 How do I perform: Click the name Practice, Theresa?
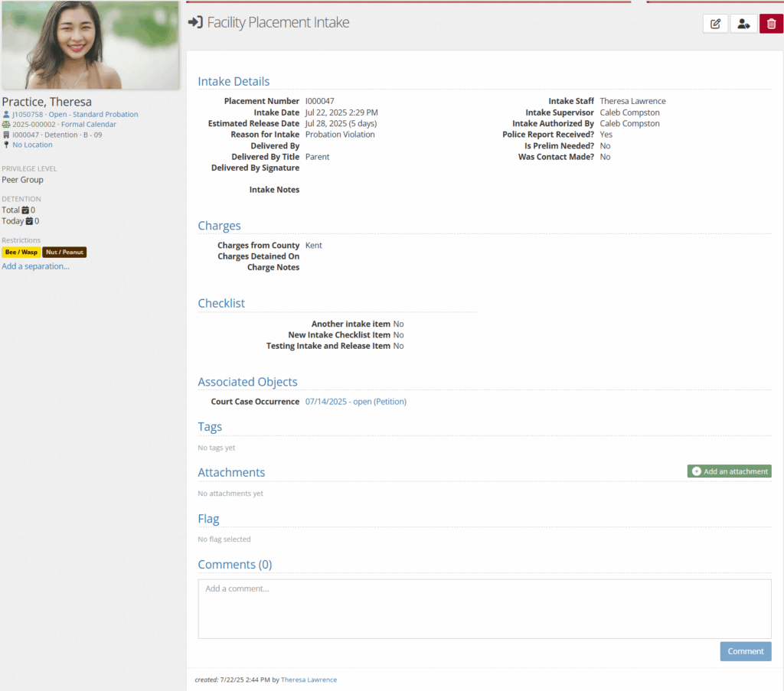(x=47, y=102)
